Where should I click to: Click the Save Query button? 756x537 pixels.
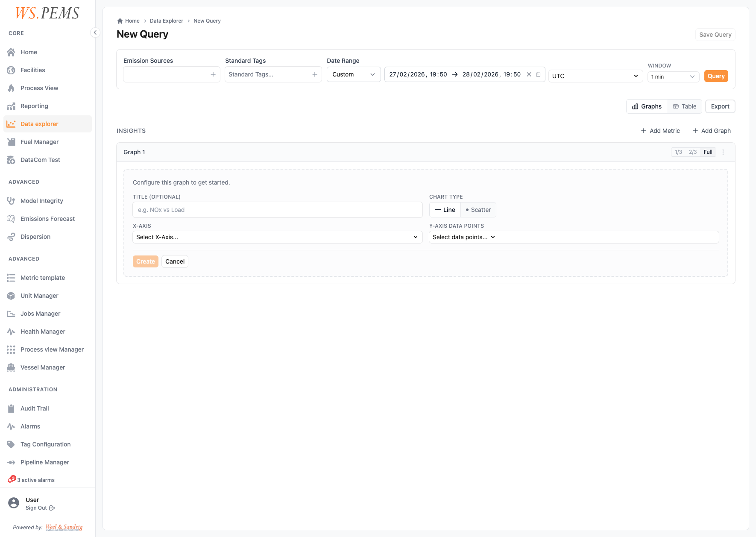point(715,35)
